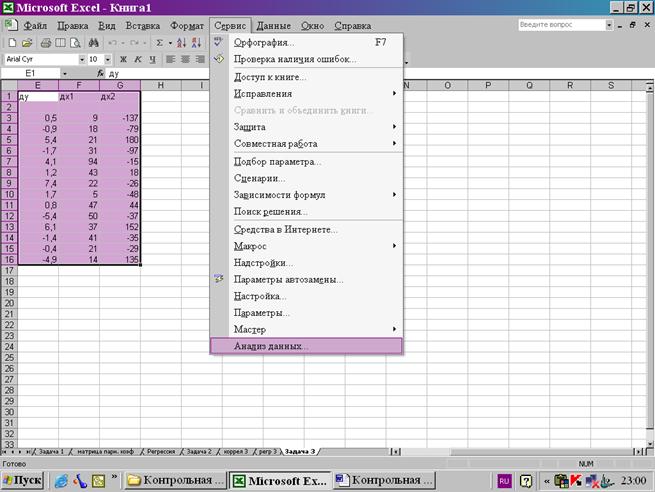Viewport: 655px width, 492px height.
Task: Click the Пуск start button
Action: (23, 481)
